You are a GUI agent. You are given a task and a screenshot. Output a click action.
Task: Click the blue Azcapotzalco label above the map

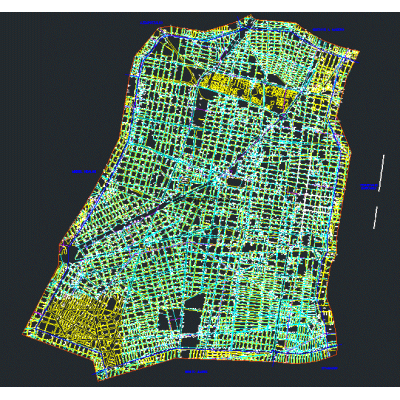click(151, 23)
